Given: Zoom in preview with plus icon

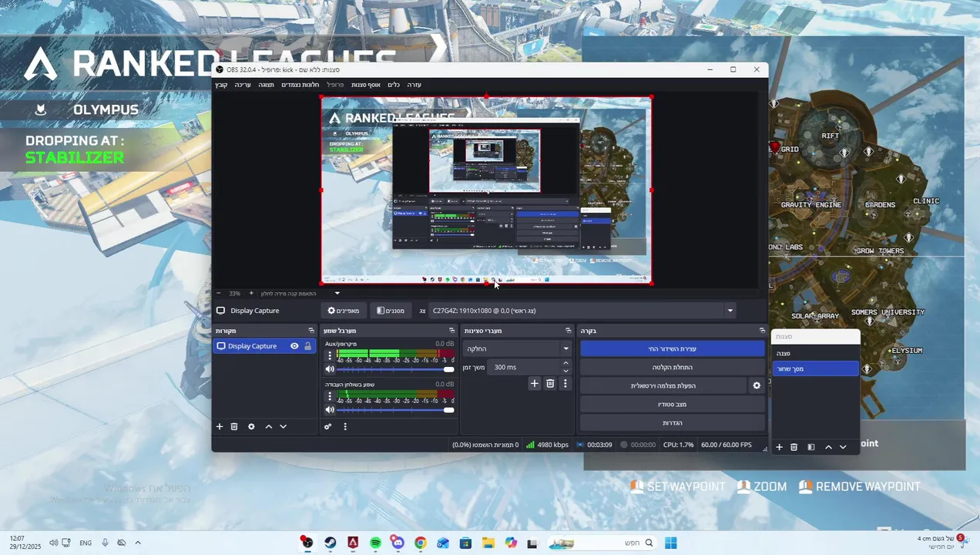Looking at the screenshot, I should [251, 293].
